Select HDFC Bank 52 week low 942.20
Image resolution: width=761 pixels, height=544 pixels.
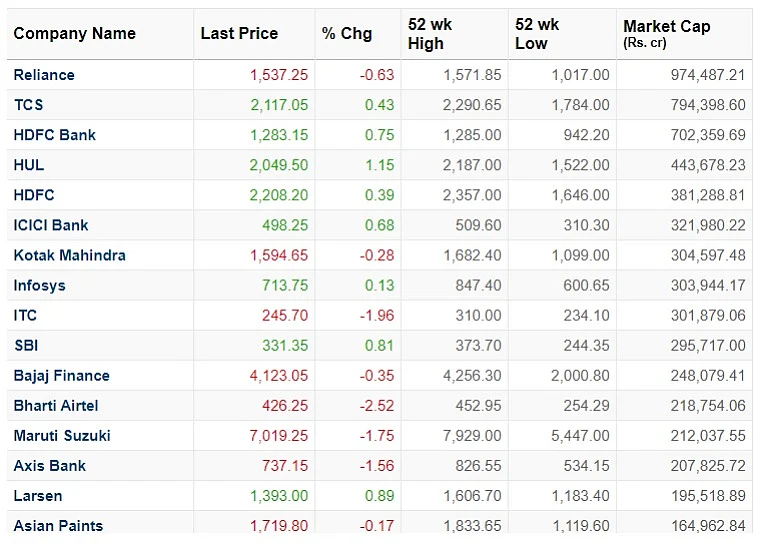coord(586,135)
